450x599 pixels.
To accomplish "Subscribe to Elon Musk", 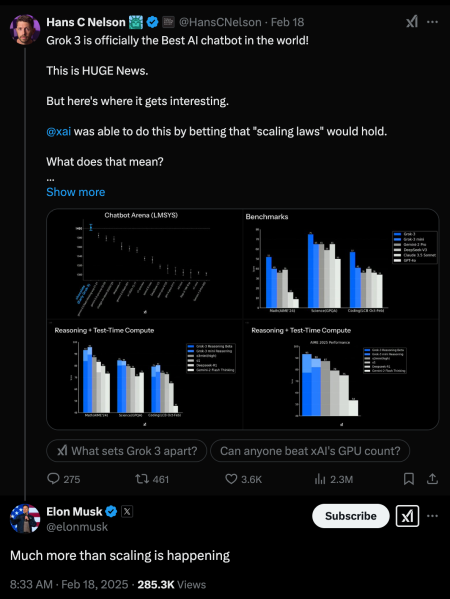I will [x=351, y=516].
